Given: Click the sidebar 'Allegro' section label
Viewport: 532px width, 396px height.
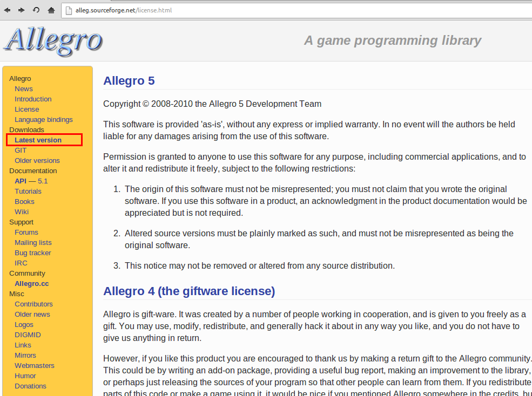Looking at the screenshot, I should (x=20, y=79).
